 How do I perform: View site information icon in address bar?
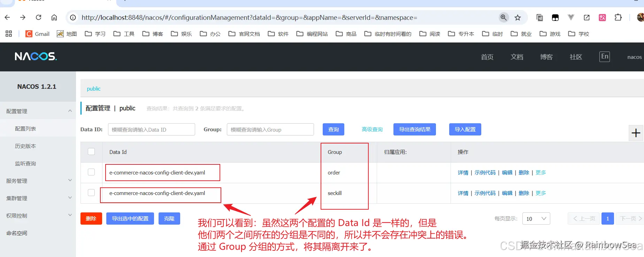point(73,17)
